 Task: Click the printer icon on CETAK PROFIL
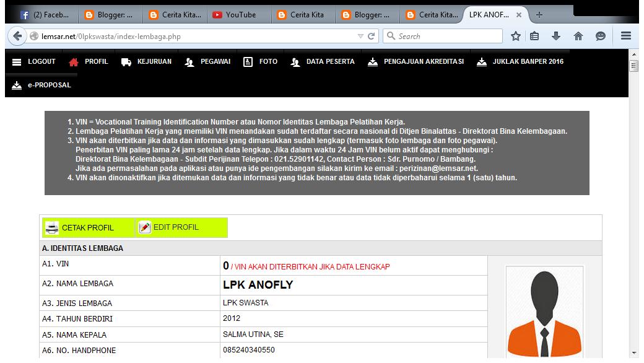click(52, 227)
